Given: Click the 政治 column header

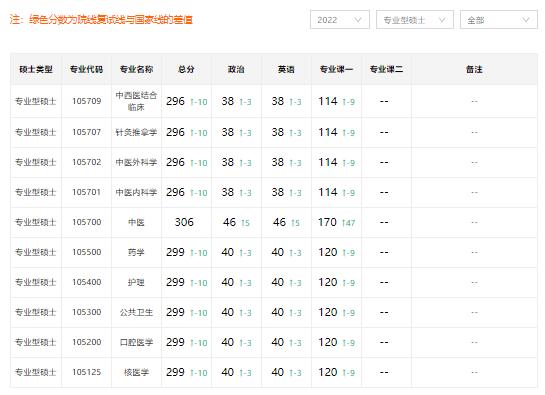Looking at the screenshot, I should coord(236,69).
